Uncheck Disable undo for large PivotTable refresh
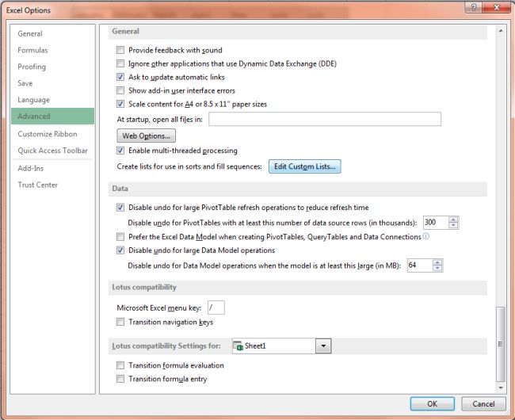This screenshot has height=420, width=515. point(120,207)
